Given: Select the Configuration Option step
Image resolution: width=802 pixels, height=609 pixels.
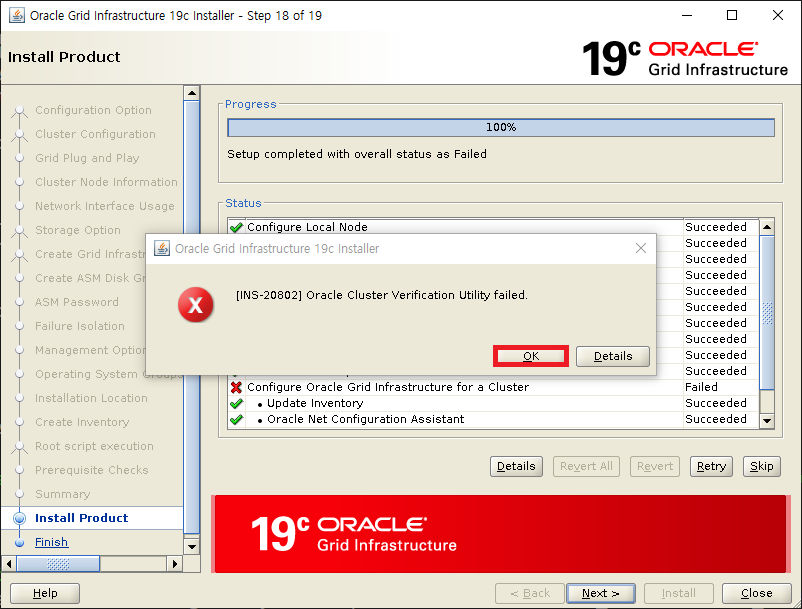Looking at the screenshot, I should [x=93, y=110].
